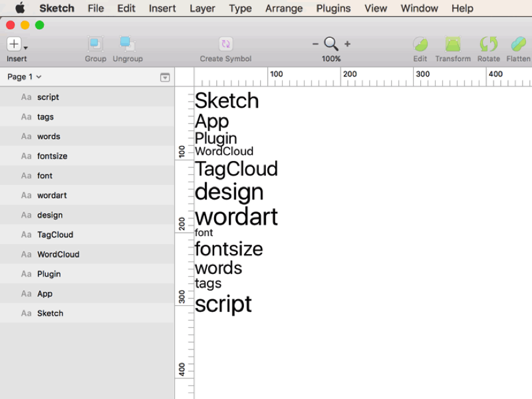
Task: Select the words layer in list
Action: point(87,136)
